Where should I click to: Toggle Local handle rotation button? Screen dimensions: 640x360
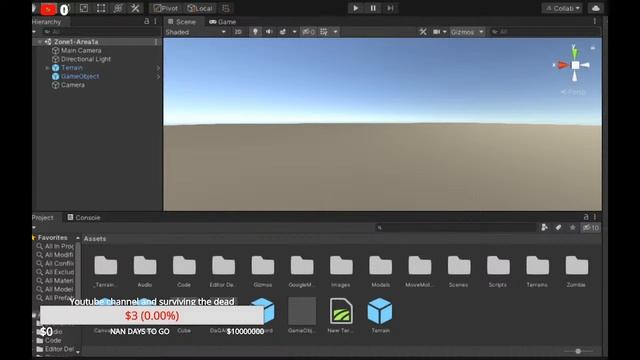point(200,8)
